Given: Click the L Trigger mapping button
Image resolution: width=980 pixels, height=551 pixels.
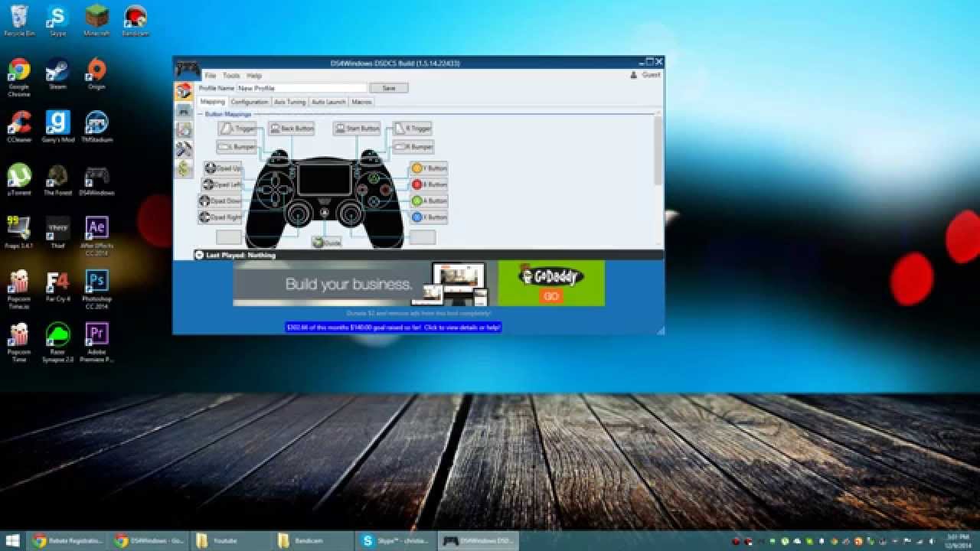Looking at the screenshot, I should [x=238, y=129].
